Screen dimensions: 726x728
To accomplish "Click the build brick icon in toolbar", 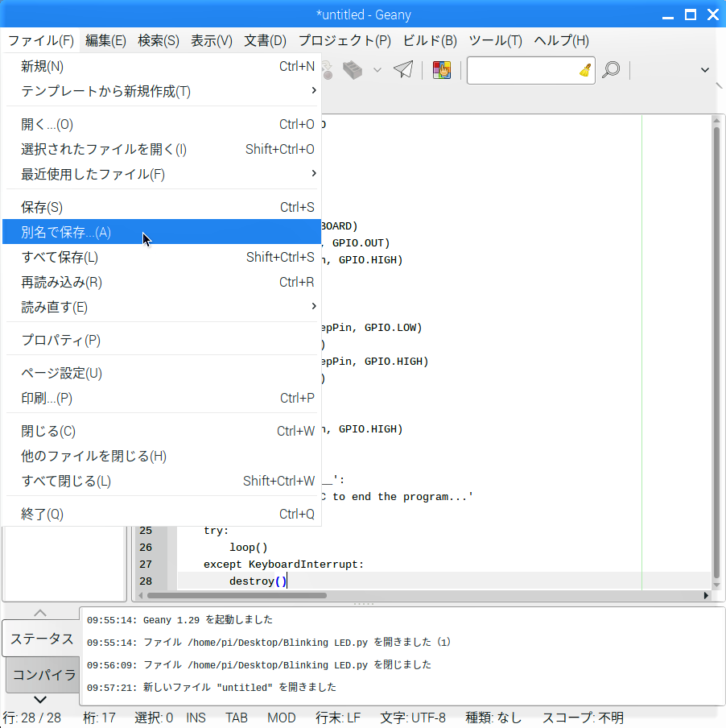I will pos(352,70).
